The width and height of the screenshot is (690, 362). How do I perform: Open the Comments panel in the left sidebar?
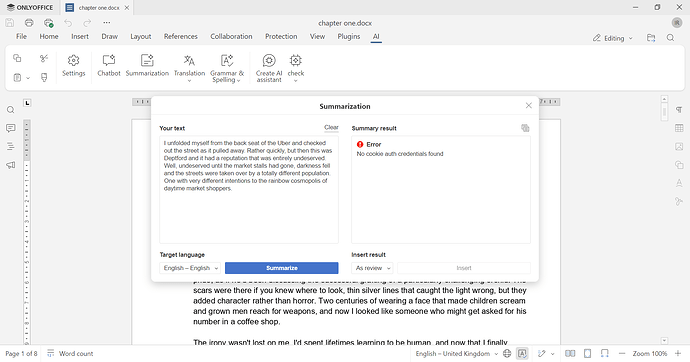(11, 128)
